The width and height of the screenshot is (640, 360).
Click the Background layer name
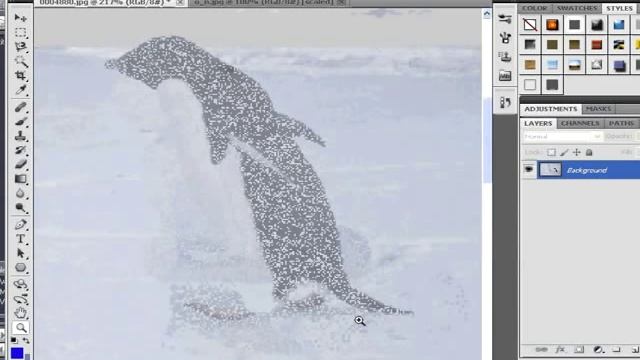pos(587,170)
